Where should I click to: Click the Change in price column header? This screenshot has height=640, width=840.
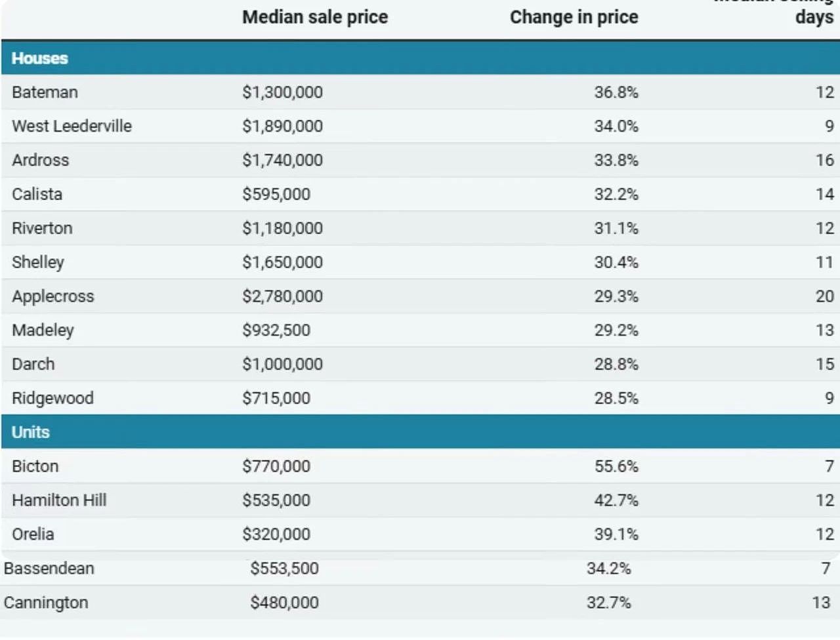click(x=574, y=17)
